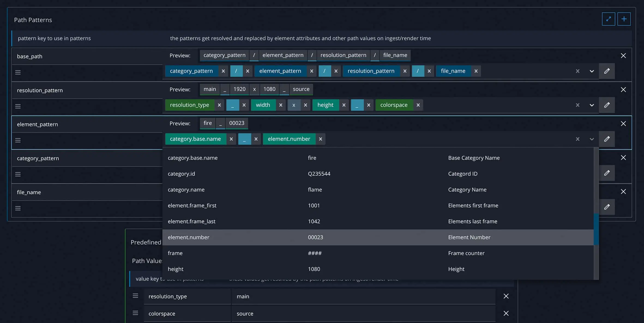Select category.id option from dropdown list
This screenshot has height=323, width=644.
click(181, 174)
